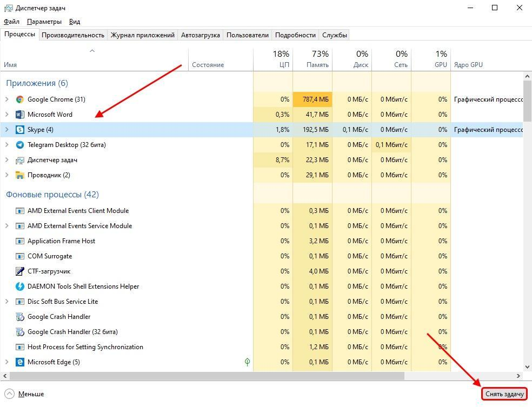This screenshot has width=532, height=407.
Task: Click the green leaf suspended-status icon for Edge
Action: coord(247,362)
